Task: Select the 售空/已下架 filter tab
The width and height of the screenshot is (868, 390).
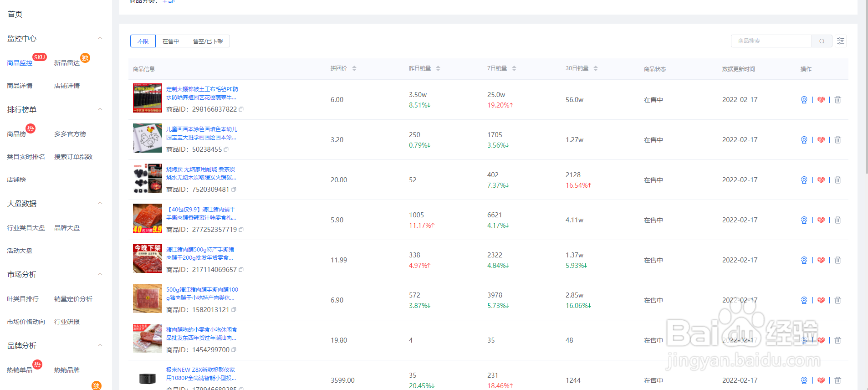Action: (208, 41)
